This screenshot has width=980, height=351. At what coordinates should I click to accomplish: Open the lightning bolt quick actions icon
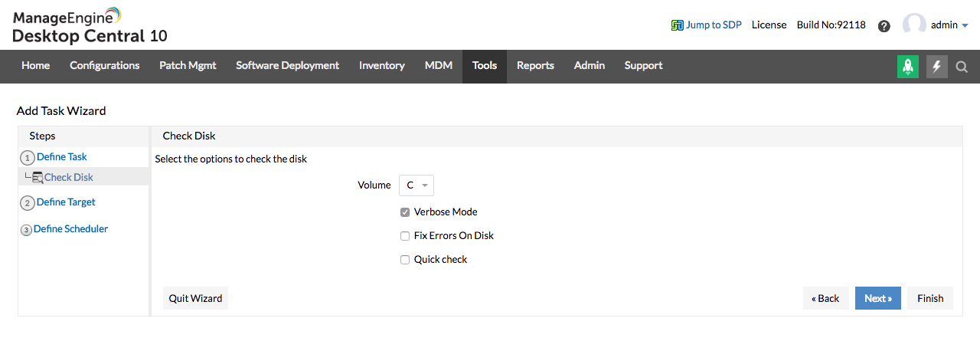[x=937, y=67]
